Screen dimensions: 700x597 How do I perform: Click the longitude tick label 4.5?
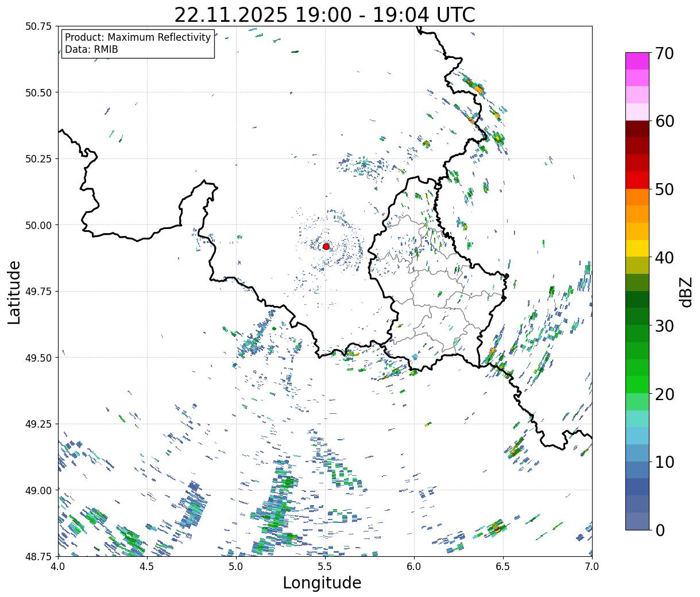(x=147, y=567)
